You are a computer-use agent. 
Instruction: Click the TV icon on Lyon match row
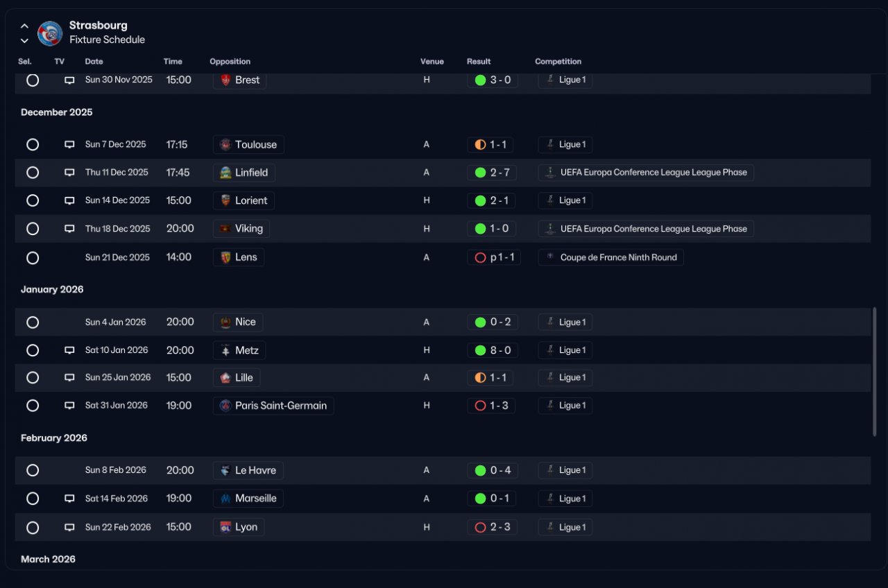pos(69,527)
